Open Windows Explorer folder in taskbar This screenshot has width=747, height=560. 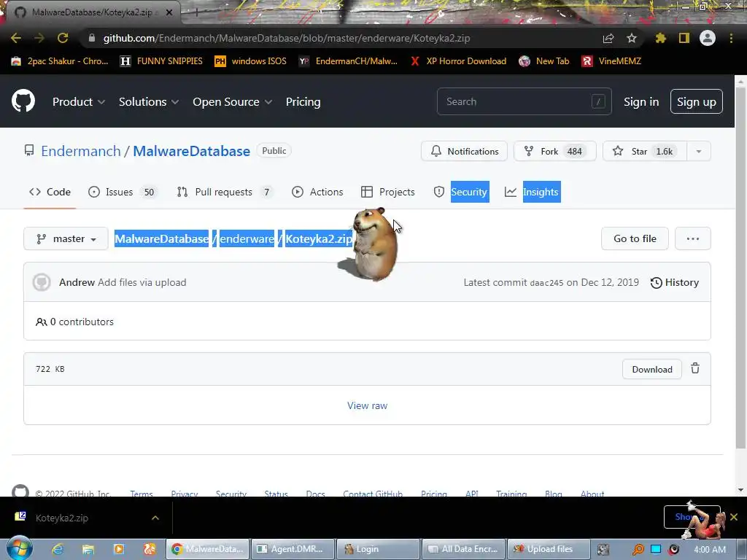[88, 549]
